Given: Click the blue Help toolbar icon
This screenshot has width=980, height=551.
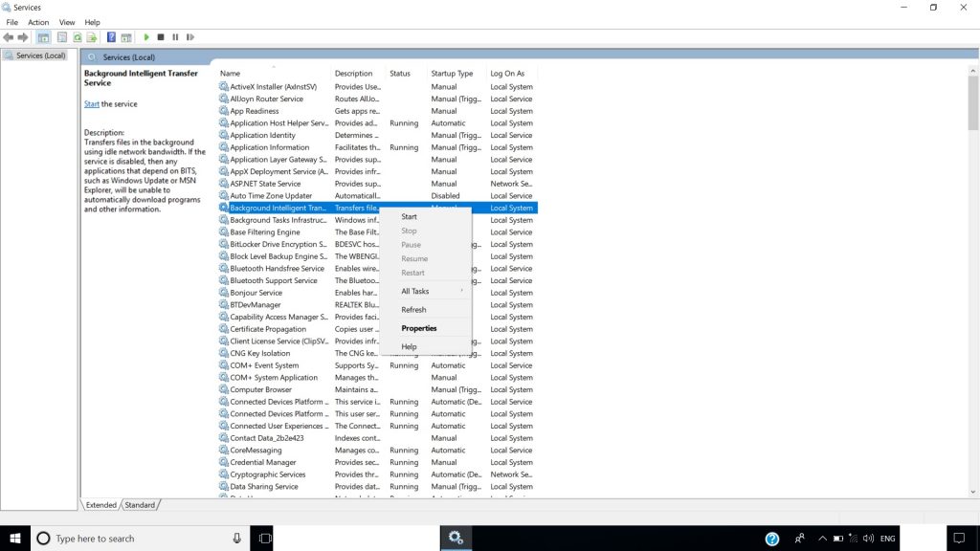Looking at the screenshot, I should coord(111,37).
